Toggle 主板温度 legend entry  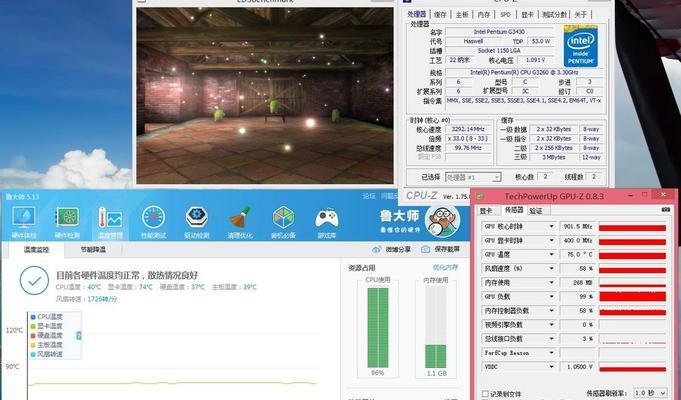47,345
